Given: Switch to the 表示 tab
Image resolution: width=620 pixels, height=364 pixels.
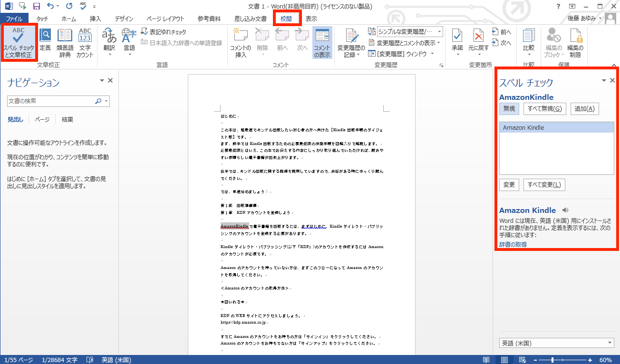Looking at the screenshot, I should pos(311,19).
